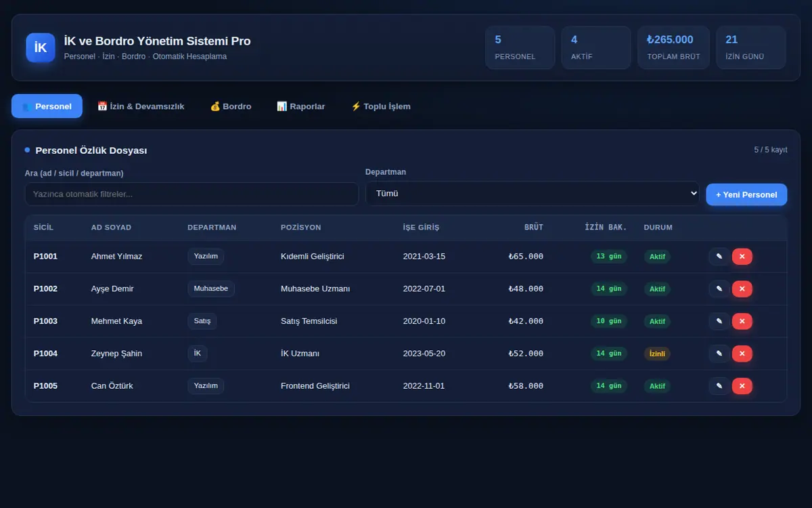Screen dimensions: 812x508
Task: Click the ₺52.000 gross salary value
Action: [x=526, y=354]
